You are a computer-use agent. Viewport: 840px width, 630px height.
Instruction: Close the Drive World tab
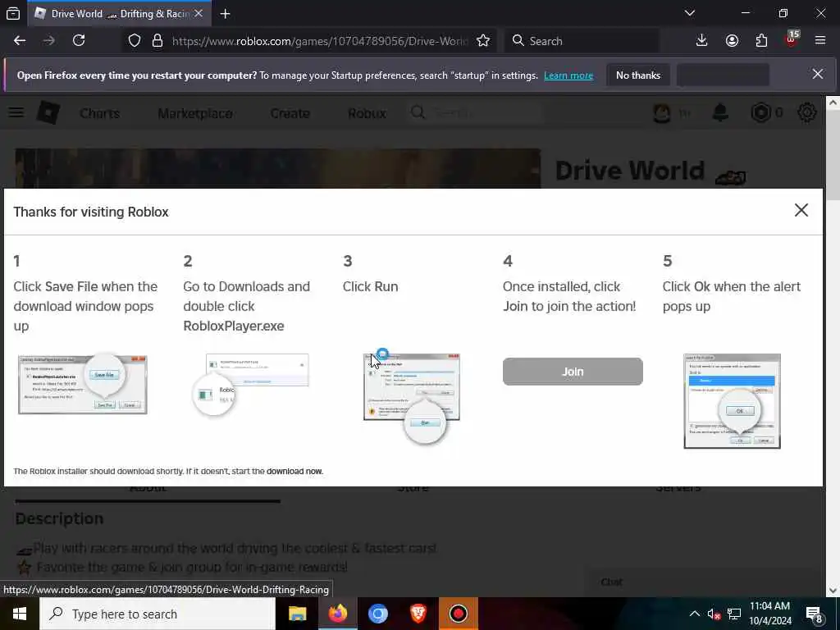tap(199, 14)
